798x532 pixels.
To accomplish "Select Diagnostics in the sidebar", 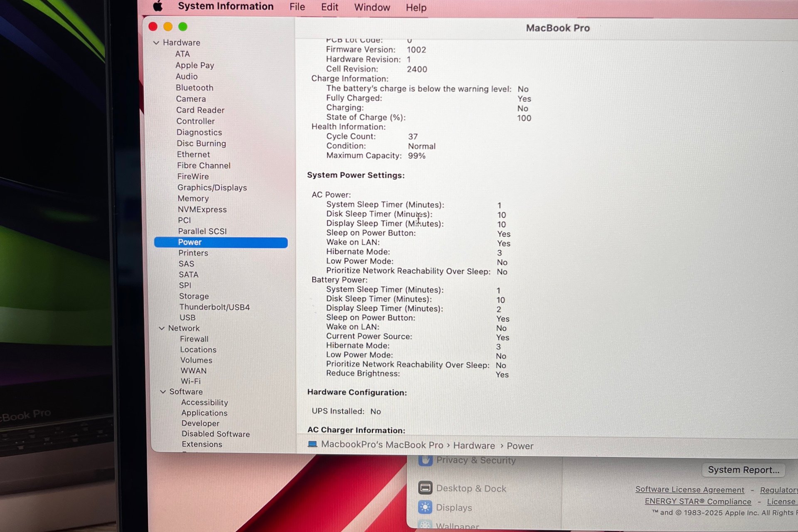I will (x=199, y=133).
